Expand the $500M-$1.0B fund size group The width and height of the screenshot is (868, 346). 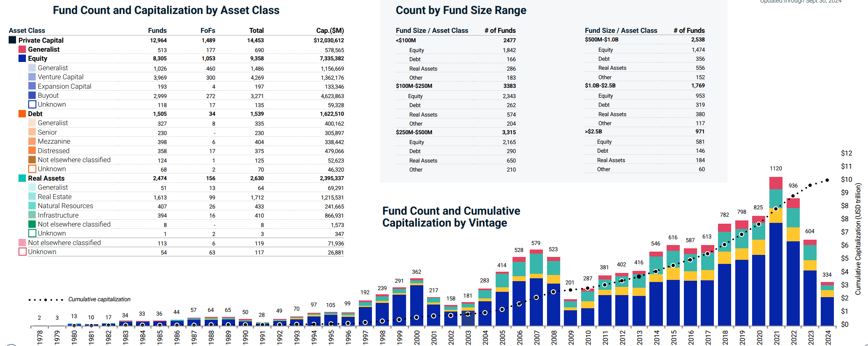pyautogui.click(x=601, y=40)
